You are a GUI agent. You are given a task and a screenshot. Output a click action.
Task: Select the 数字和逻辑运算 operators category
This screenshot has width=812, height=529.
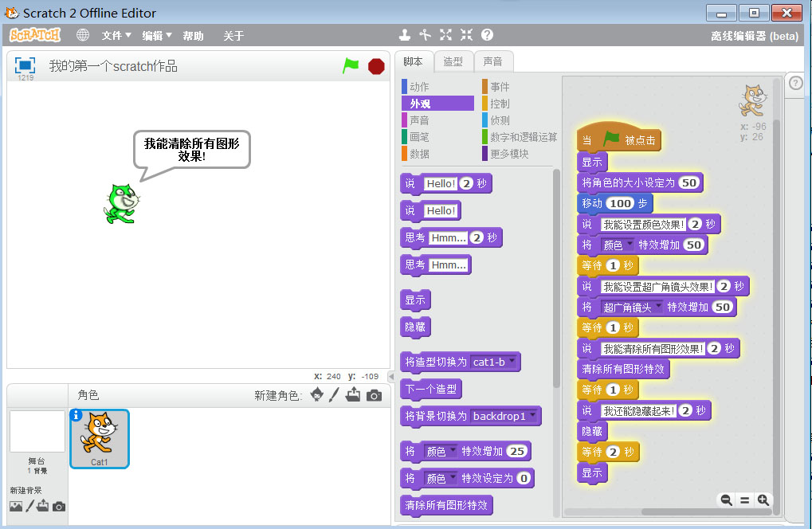(520, 137)
